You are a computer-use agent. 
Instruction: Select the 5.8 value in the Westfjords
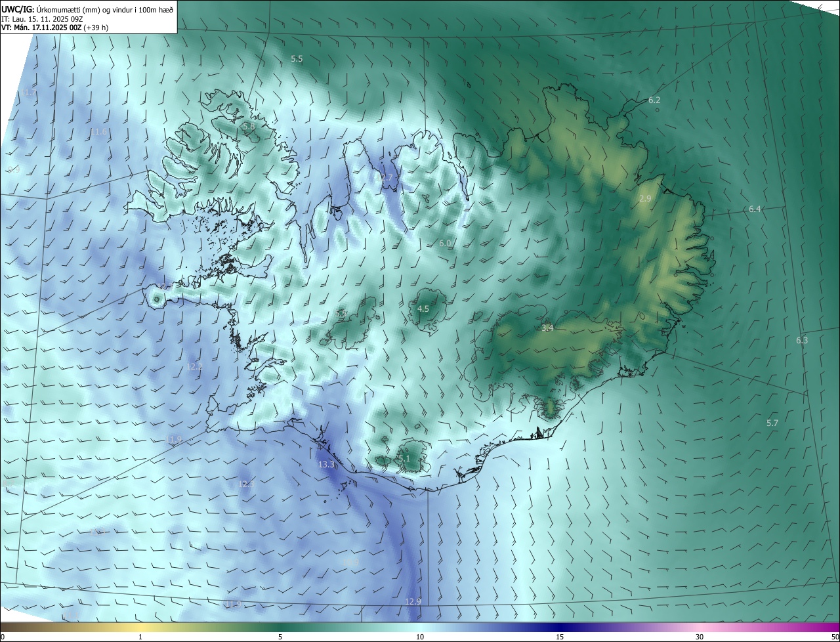249,126
